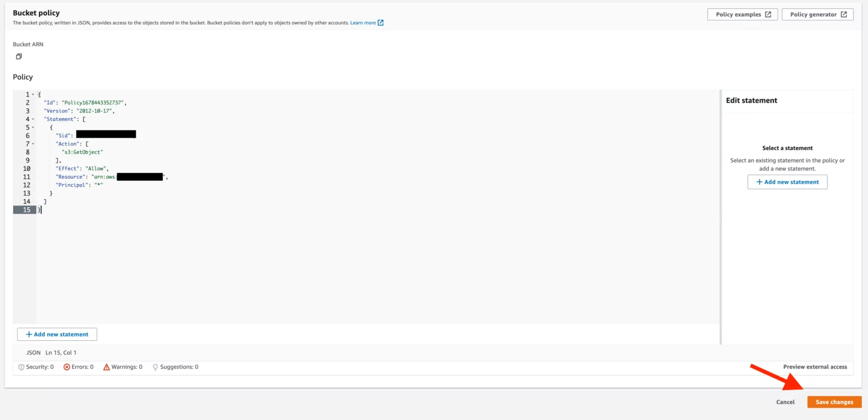This screenshot has height=420, width=868.
Task: Collapse the Action array on line 7
Action: [x=33, y=143]
